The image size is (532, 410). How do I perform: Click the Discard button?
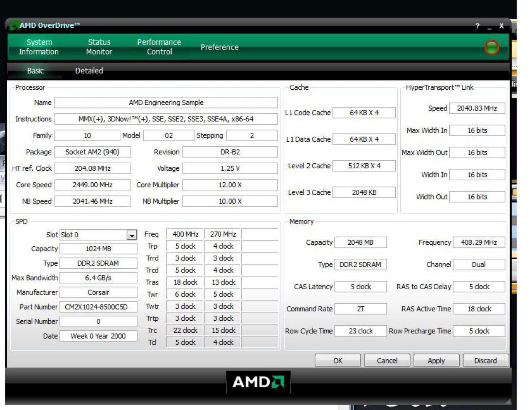(x=485, y=361)
